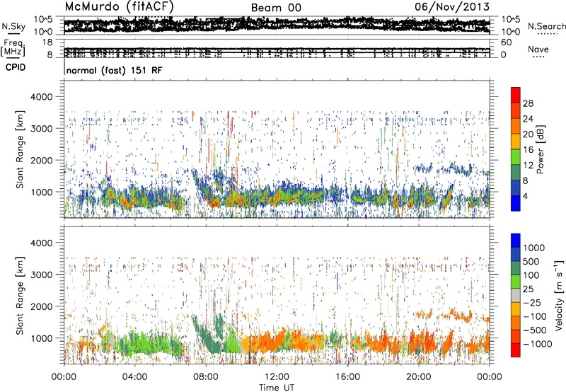Click the Nave legend label
Image resolution: width=566 pixels, height=392 pixels.
(x=538, y=49)
